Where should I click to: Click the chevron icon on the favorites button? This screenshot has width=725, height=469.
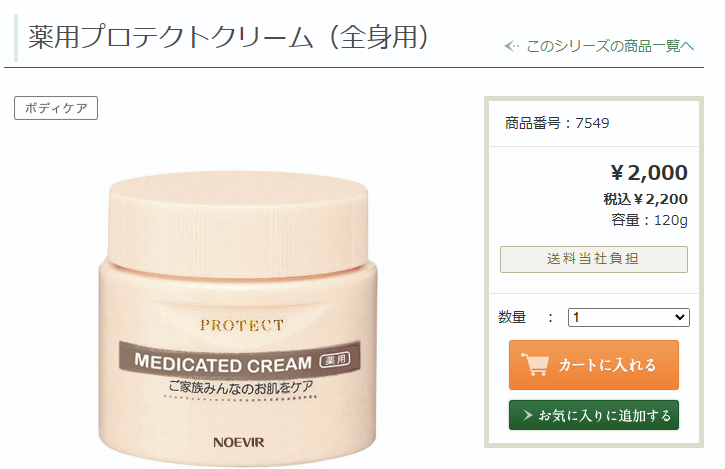528,415
